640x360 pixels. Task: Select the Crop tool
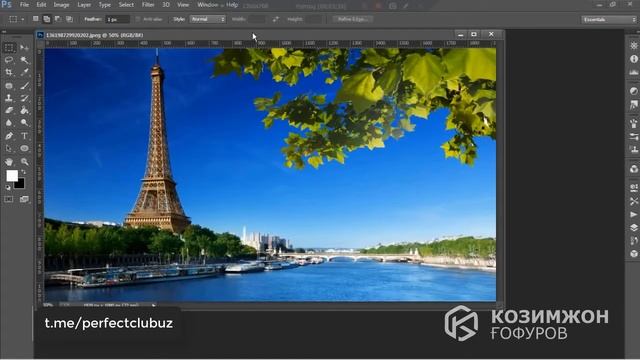coord(9,72)
